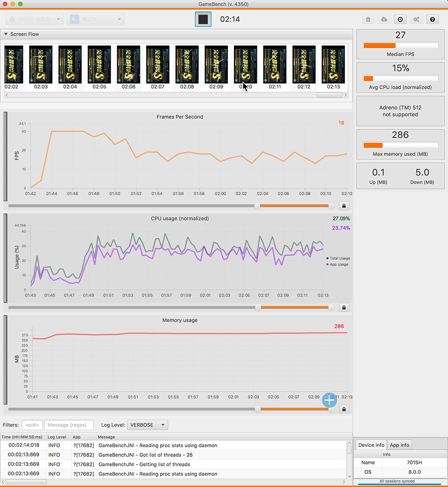The height and width of the screenshot is (487, 448).
Task: Click the pid filter field
Action: [x=32, y=425]
